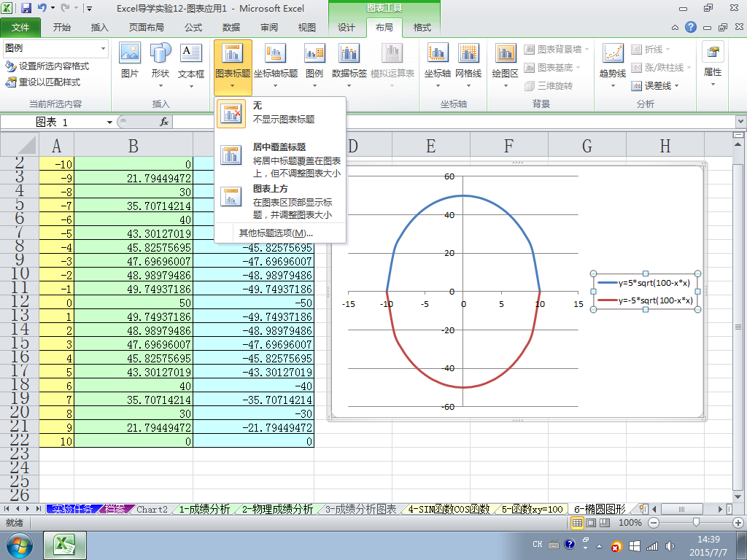Expand the Name Box dropdown arrow
The width and height of the screenshot is (747, 560).
tap(109, 122)
